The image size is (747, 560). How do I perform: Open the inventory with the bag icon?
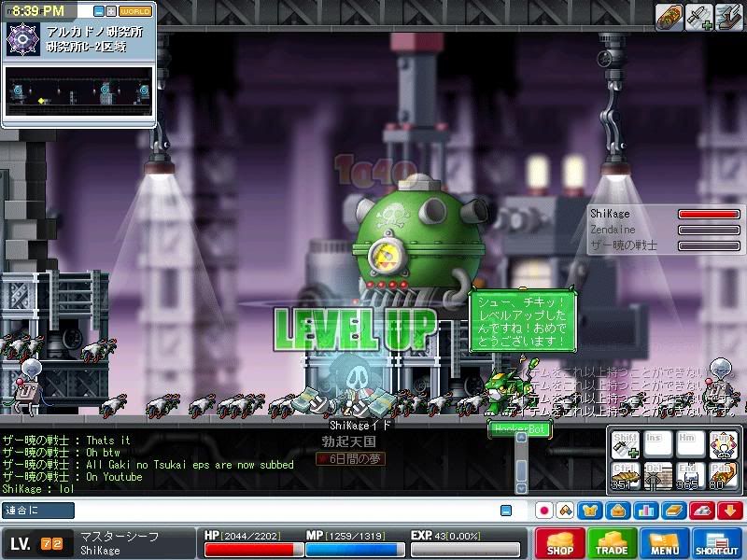[x=618, y=511]
